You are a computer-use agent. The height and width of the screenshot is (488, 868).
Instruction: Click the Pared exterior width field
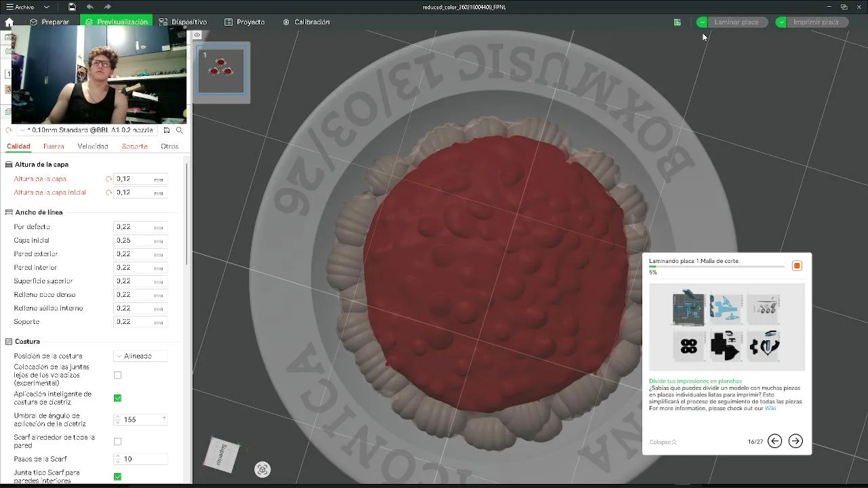pyautogui.click(x=140, y=253)
